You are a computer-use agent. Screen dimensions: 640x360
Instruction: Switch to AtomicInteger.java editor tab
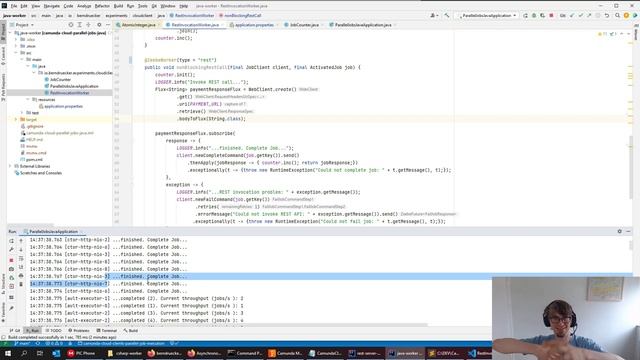tap(139, 25)
